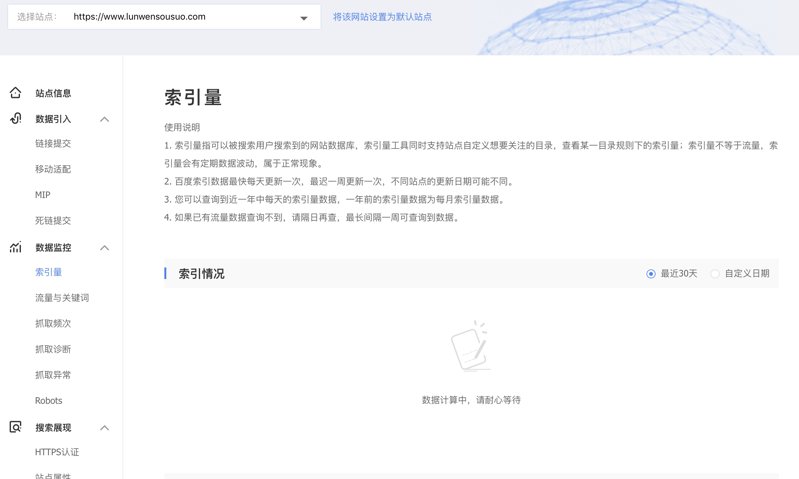799x479 pixels.
Task: Select the 最近30天 radio button
Action: coord(651,274)
